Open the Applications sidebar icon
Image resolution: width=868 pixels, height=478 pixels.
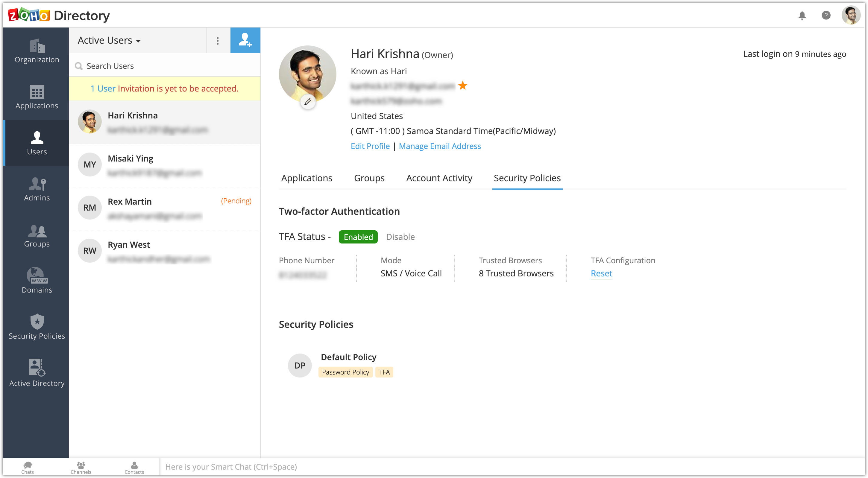(x=37, y=97)
